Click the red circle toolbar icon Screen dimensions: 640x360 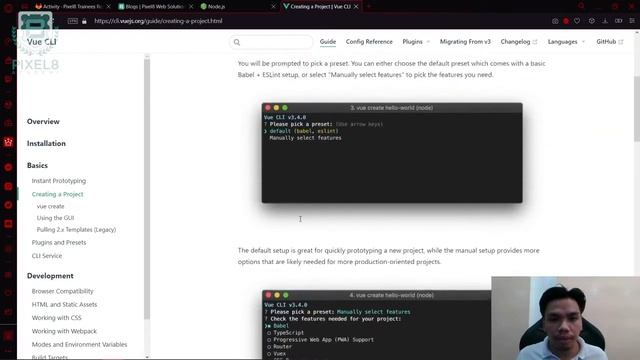(x=566, y=21)
